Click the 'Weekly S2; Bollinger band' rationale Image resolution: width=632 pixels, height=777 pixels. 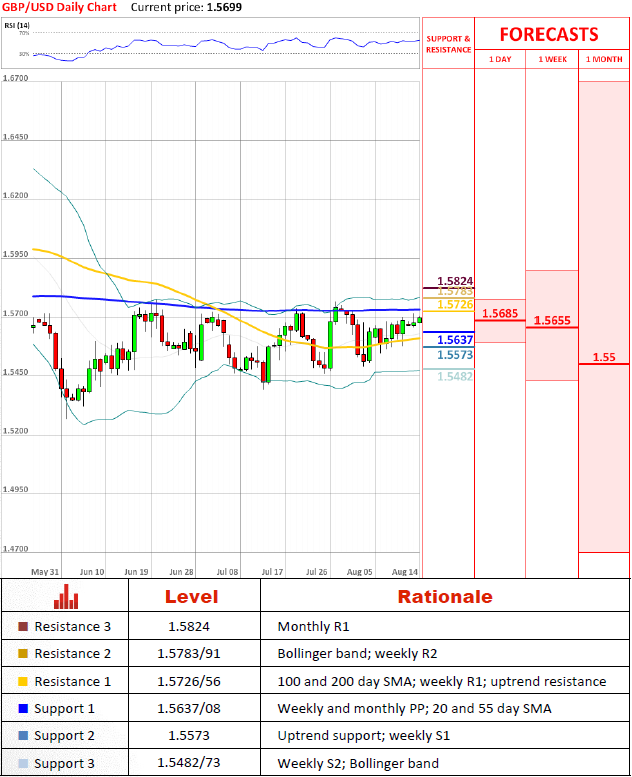coord(358,764)
